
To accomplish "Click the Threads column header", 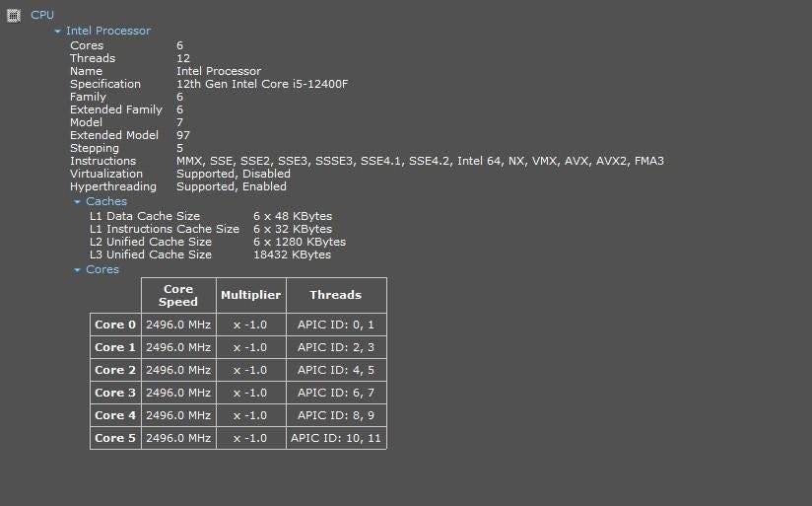I will [x=335, y=295].
